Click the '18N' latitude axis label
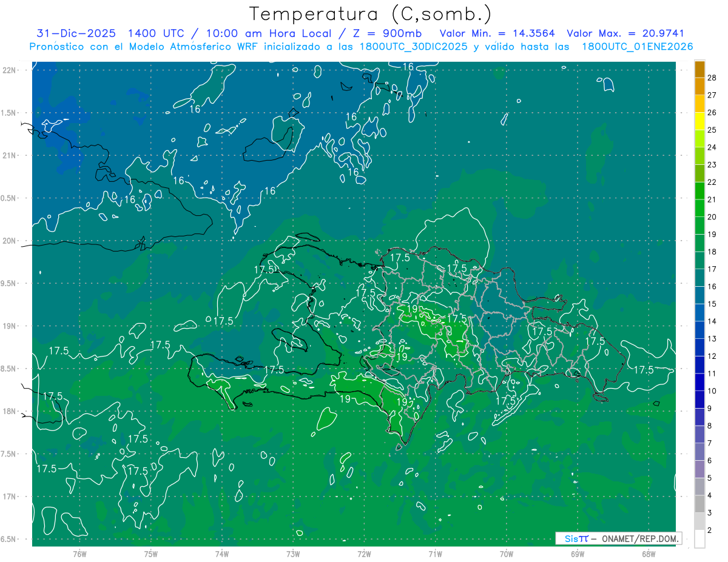This screenshot has width=728, height=562. pos(9,411)
